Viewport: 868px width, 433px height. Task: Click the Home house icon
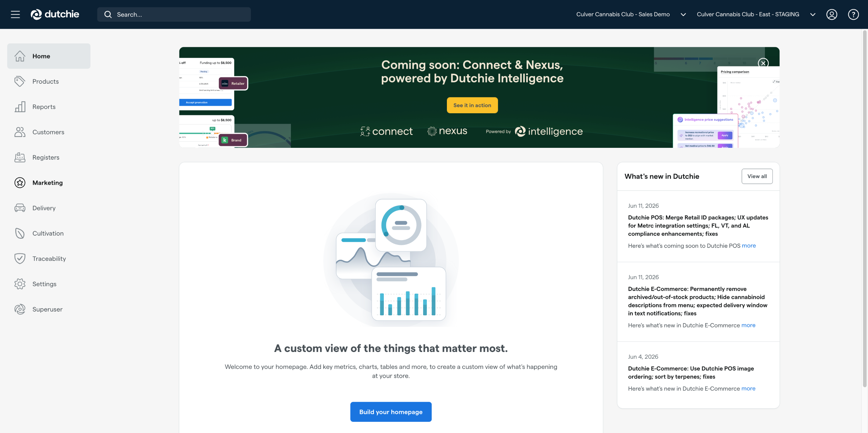pyautogui.click(x=20, y=56)
